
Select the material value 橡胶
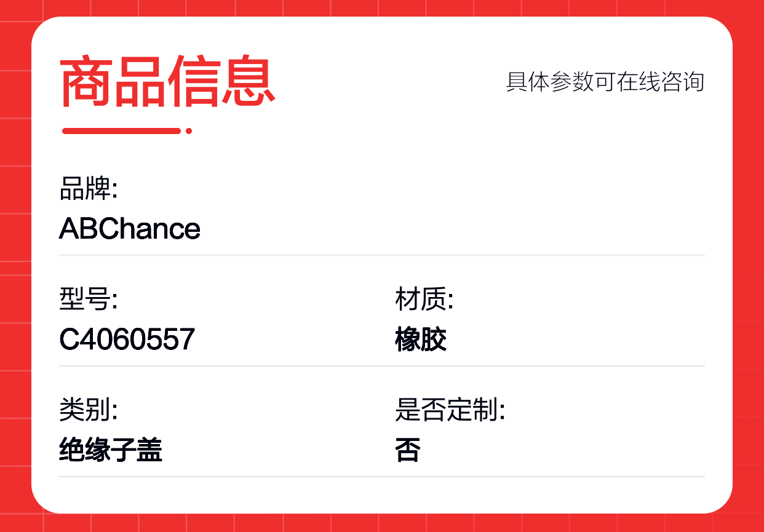421,339
